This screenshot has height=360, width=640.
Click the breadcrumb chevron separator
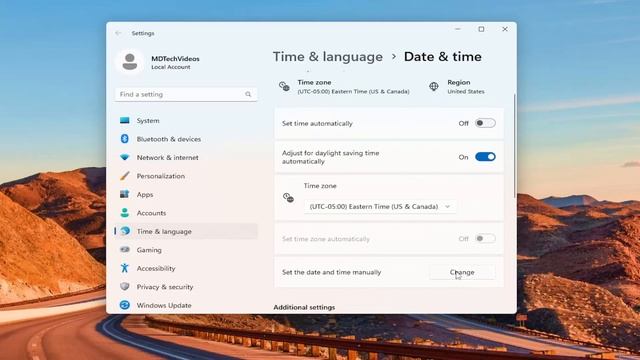point(393,57)
